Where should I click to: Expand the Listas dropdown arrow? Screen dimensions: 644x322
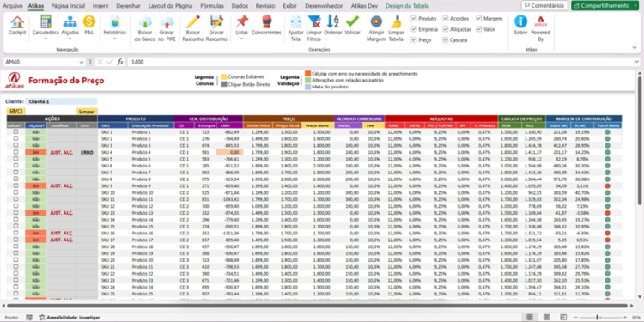pos(242,39)
